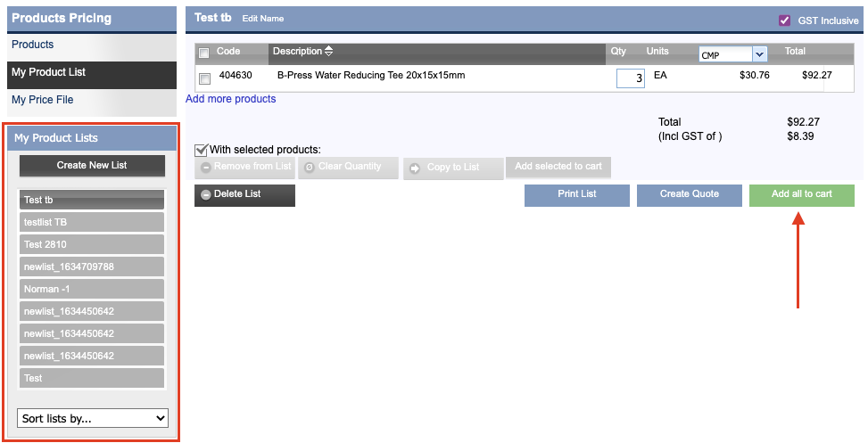Open the CMP price dropdown
Viewport: 868px width, 443px height.
coord(759,54)
